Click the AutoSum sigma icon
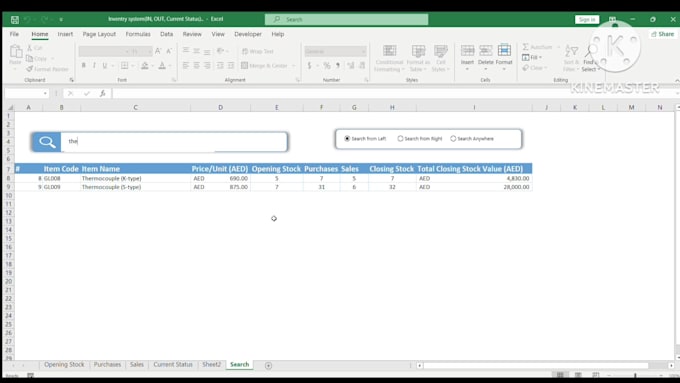680x383 pixels. click(x=526, y=47)
